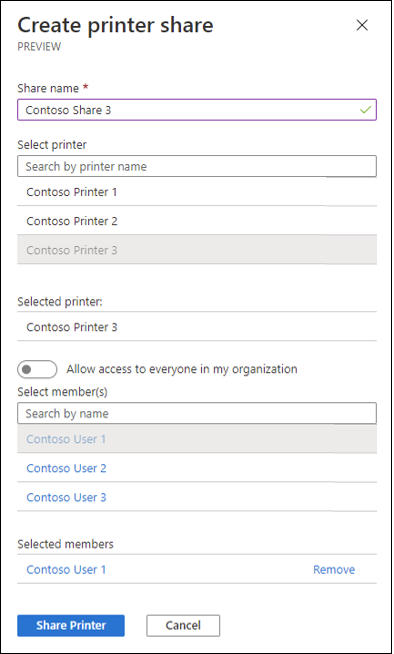Choose Contoso Printer 2 in printer list
Viewport: 394px width, 654px height.
tap(197, 221)
